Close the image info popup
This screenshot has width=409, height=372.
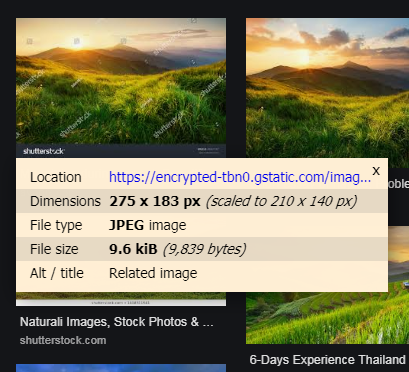[x=376, y=171]
